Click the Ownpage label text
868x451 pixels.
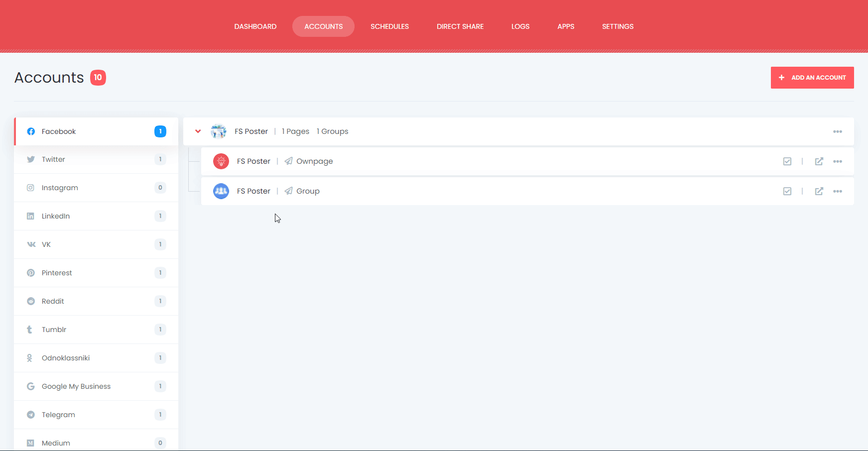point(314,161)
